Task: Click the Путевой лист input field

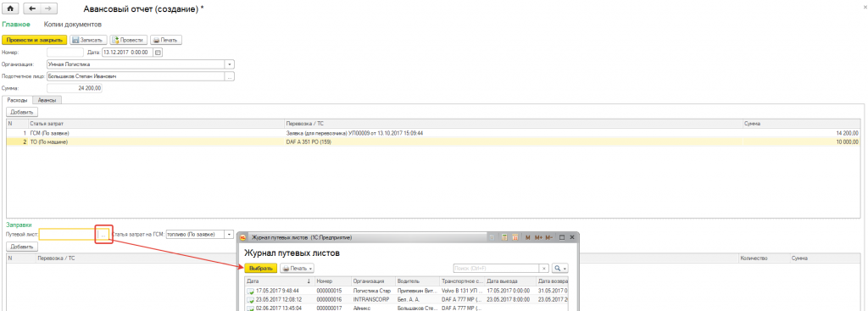Action: pos(69,235)
